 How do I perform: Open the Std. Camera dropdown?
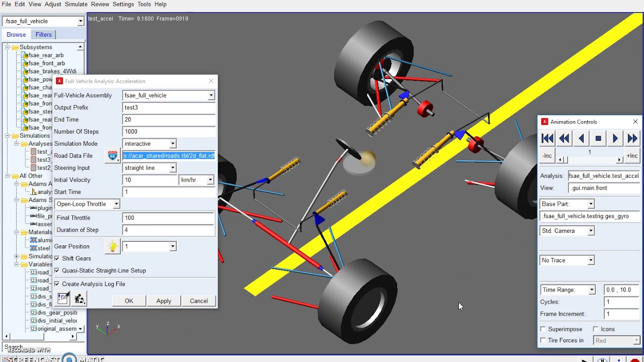click(591, 231)
